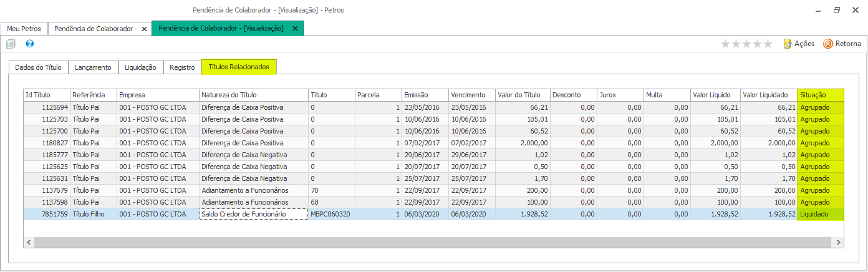The width and height of the screenshot is (868, 272).
Task: Click the Retorna button
Action: 842,44
